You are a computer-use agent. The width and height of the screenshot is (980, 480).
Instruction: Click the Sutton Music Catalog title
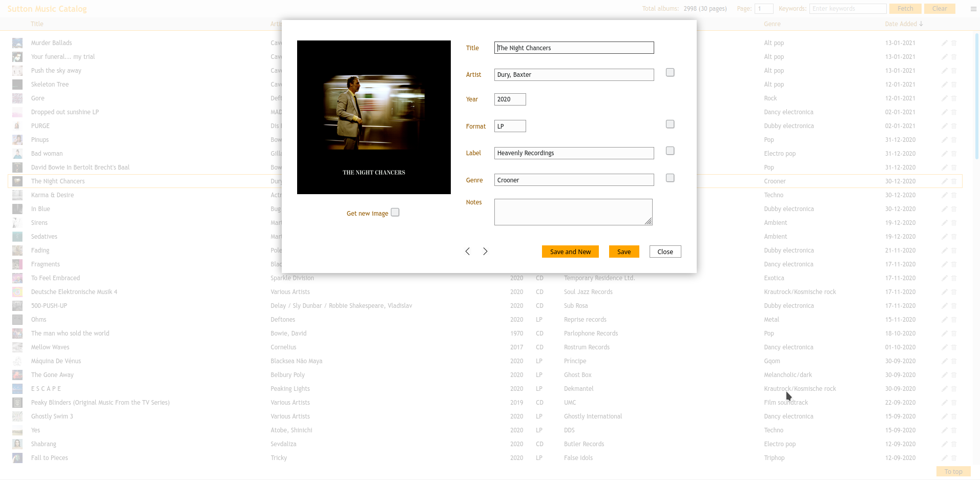coord(47,9)
